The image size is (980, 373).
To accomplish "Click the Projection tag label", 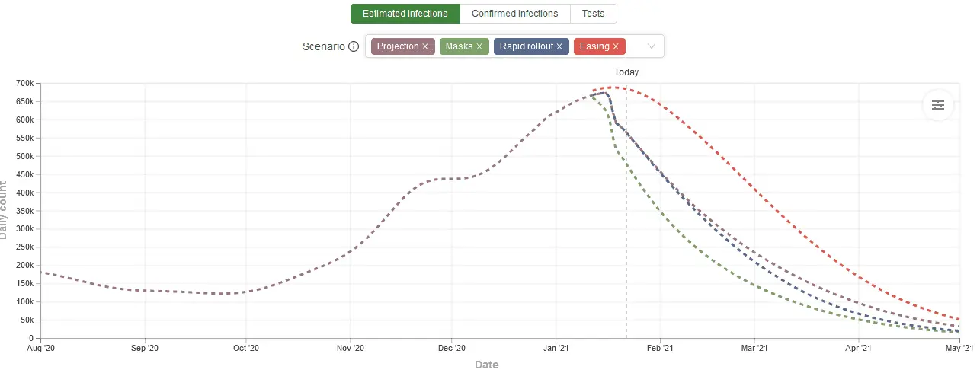I will [398, 46].
